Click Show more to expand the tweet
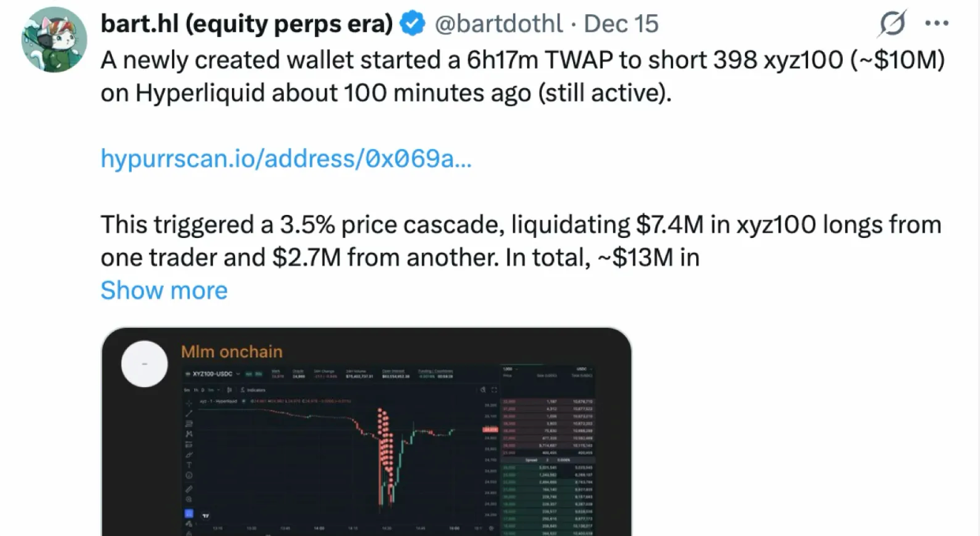The width and height of the screenshot is (980, 536). coord(164,290)
